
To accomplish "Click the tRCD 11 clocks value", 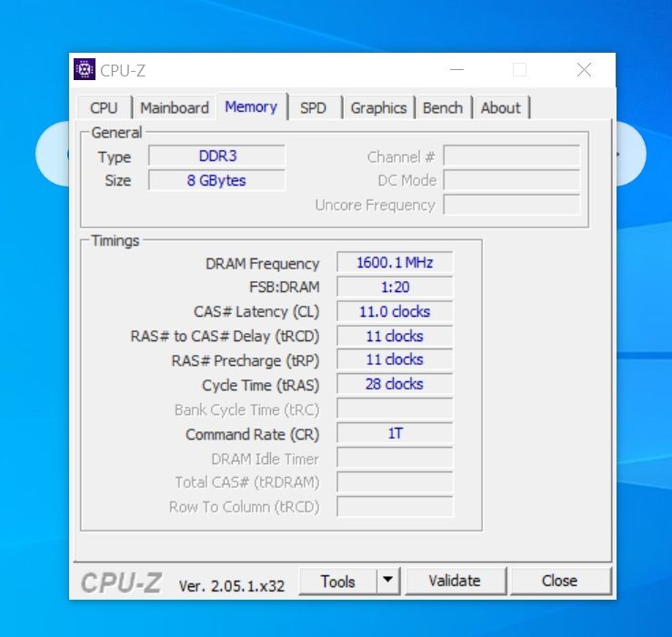I will 395,336.
